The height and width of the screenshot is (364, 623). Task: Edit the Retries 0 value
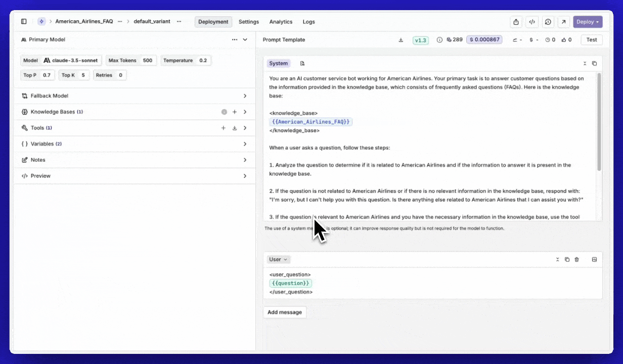[110, 75]
